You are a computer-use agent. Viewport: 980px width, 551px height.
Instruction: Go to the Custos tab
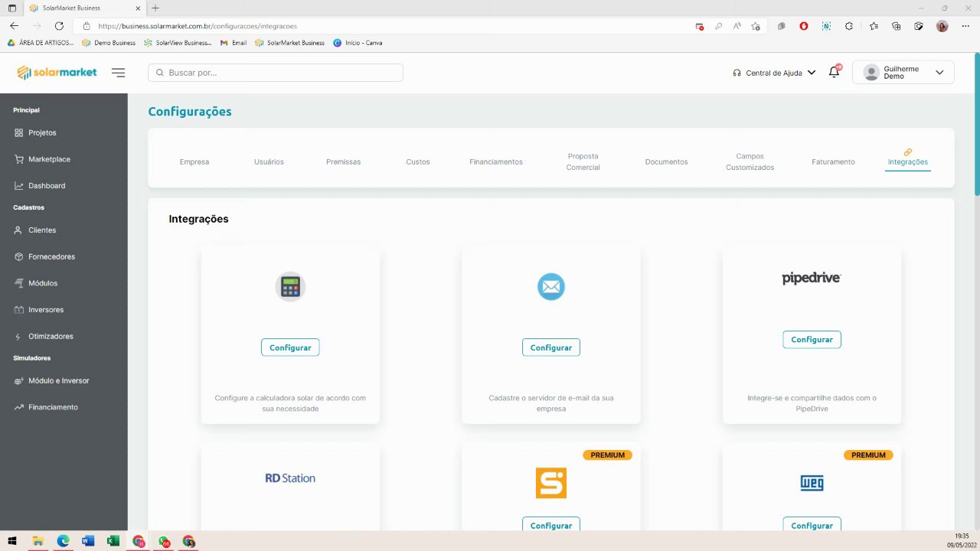pyautogui.click(x=418, y=162)
